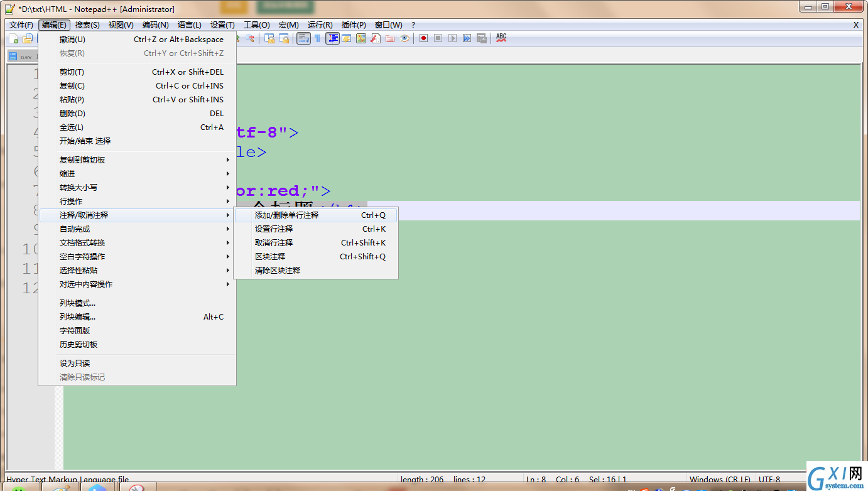Click the ABC spell check icon
The image size is (868, 491).
[x=501, y=38]
